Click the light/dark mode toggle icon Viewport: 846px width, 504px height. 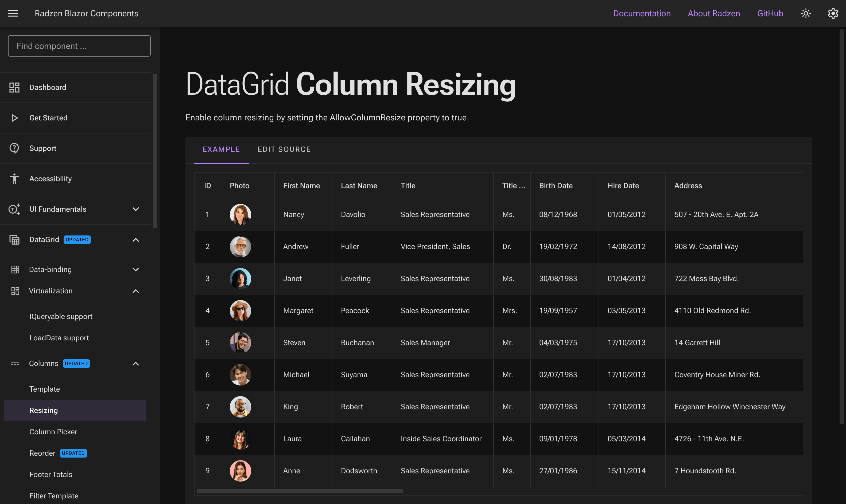pyautogui.click(x=806, y=13)
